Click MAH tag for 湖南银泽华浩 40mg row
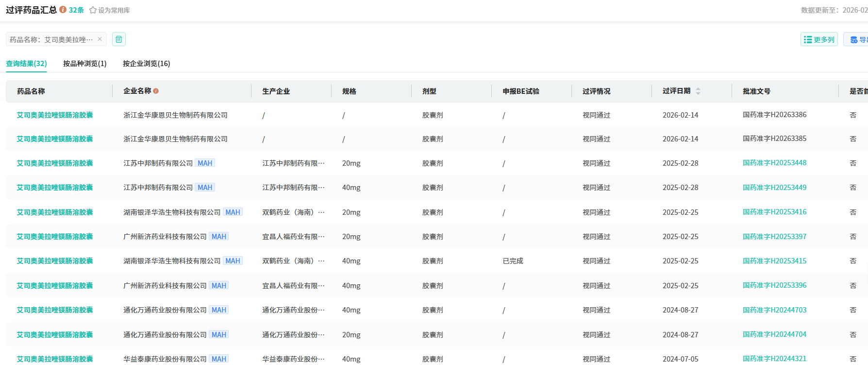Image resolution: width=868 pixels, height=365 pixels. (233, 261)
